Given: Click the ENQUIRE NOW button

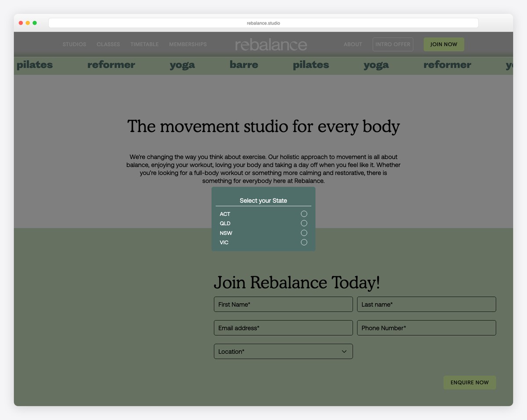Looking at the screenshot, I should pos(469,382).
